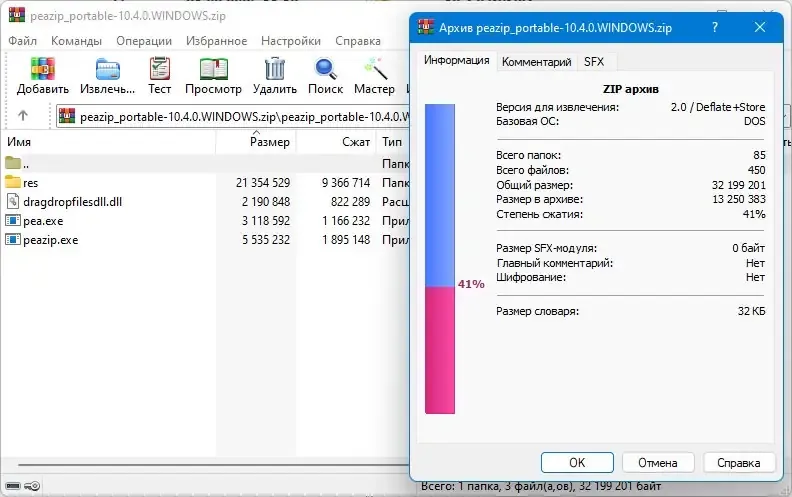Screen dimensions: 792x497
Task: Click the 'Размер в архиве:' value 13 250 383
Action: [x=738, y=199]
